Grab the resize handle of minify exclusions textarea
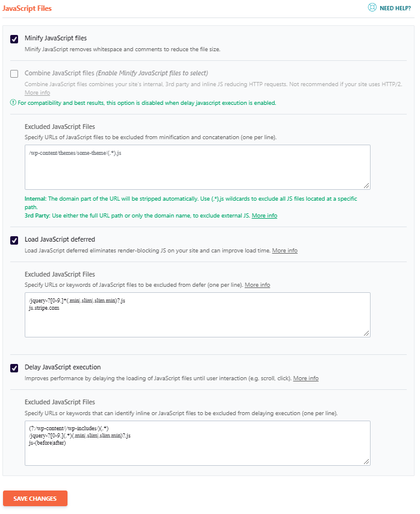420x514 pixels. pyautogui.click(x=366, y=186)
